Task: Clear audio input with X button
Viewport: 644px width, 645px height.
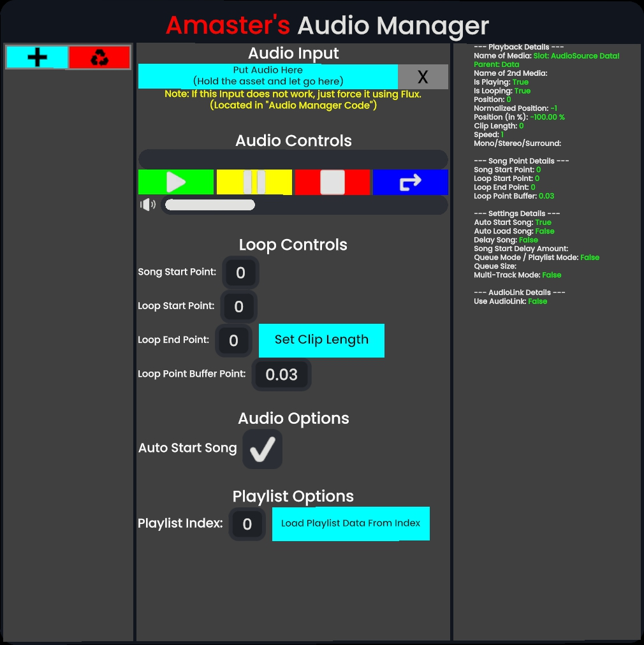Action: (423, 77)
